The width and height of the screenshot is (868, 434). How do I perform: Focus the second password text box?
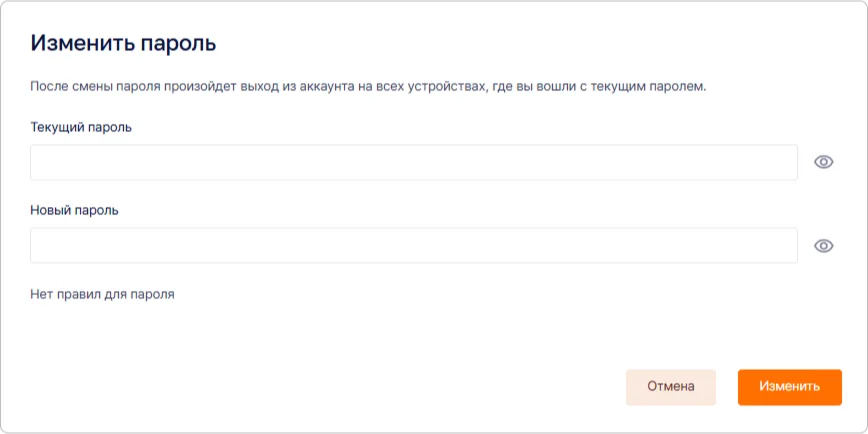[x=413, y=246]
